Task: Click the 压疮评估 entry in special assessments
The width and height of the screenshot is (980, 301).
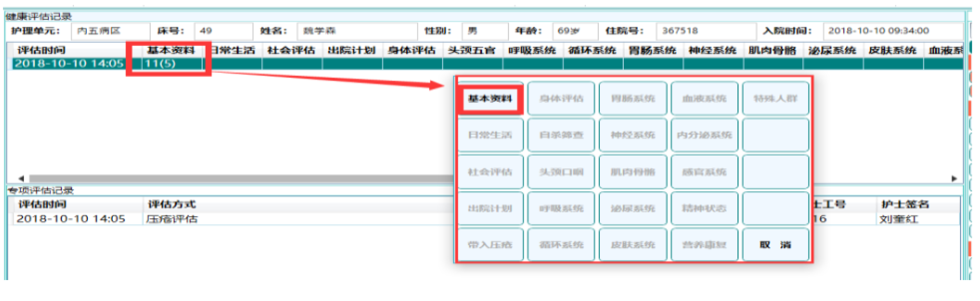Action: (x=172, y=219)
